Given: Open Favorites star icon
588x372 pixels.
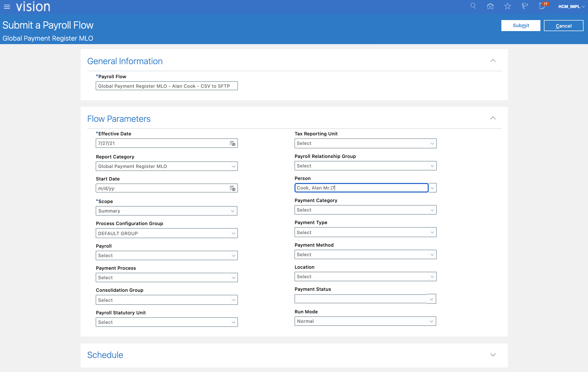Looking at the screenshot, I should click(507, 6).
